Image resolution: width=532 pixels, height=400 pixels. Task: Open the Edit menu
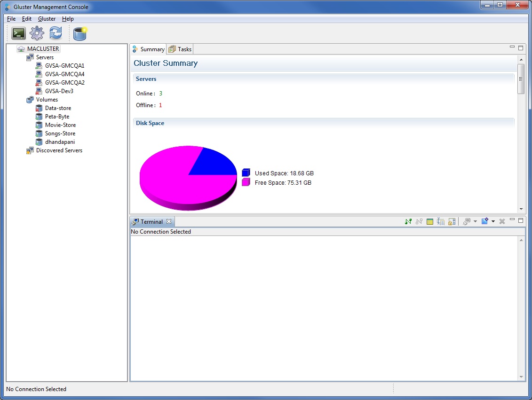click(27, 19)
